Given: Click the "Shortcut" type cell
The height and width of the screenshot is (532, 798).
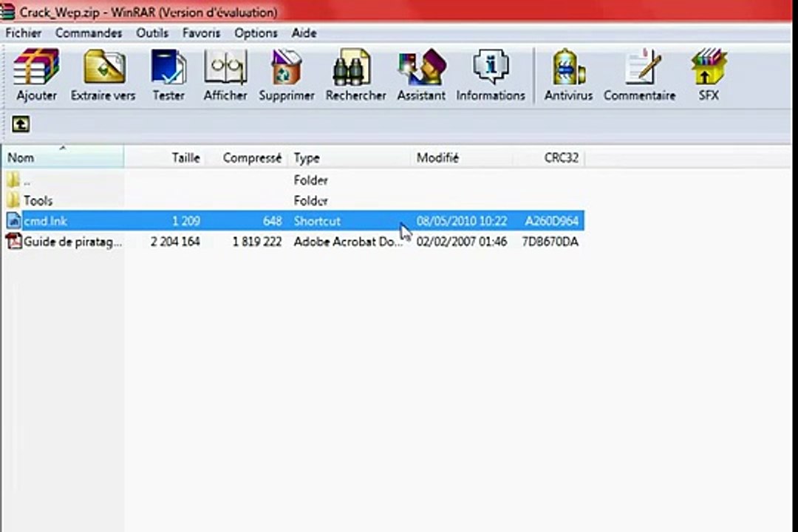Looking at the screenshot, I should (x=317, y=221).
